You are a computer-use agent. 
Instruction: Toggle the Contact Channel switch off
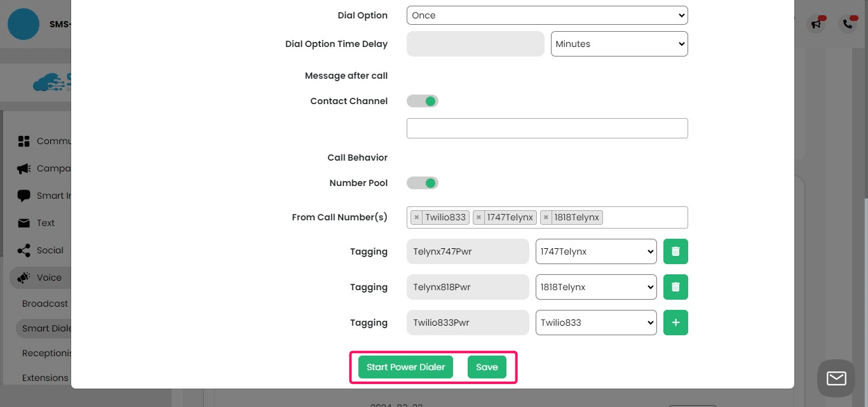(x=422, y=101)
